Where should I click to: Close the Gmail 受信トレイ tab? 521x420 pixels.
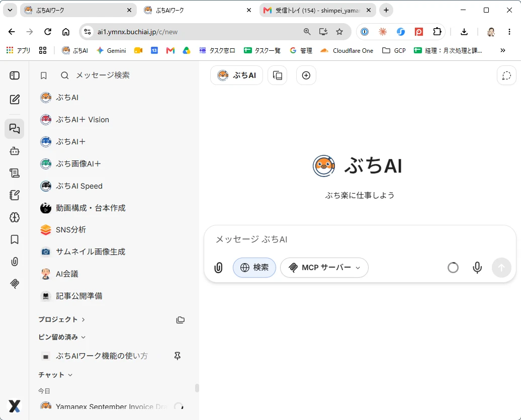pyautogui.click(x=369, y=10)
